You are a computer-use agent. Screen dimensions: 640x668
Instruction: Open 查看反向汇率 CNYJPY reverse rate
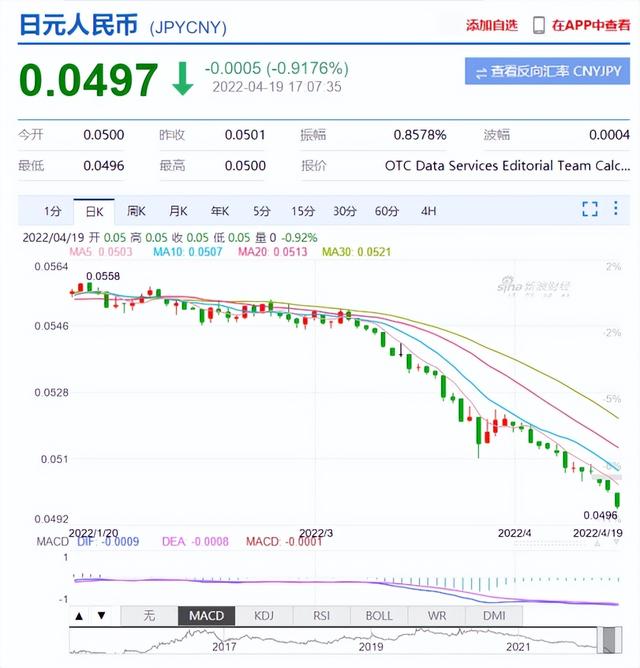(547, 72)
